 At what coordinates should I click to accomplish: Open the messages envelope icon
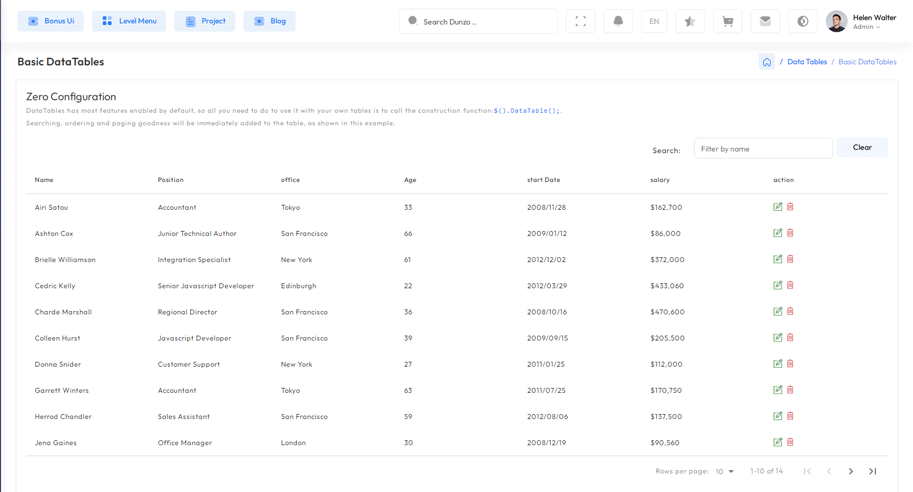765,21
